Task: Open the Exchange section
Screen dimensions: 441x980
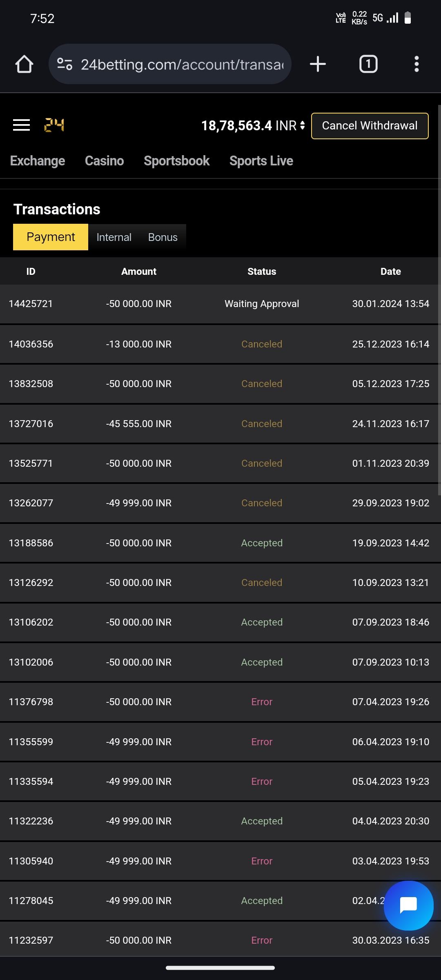Action: click(x=38, y=161)
